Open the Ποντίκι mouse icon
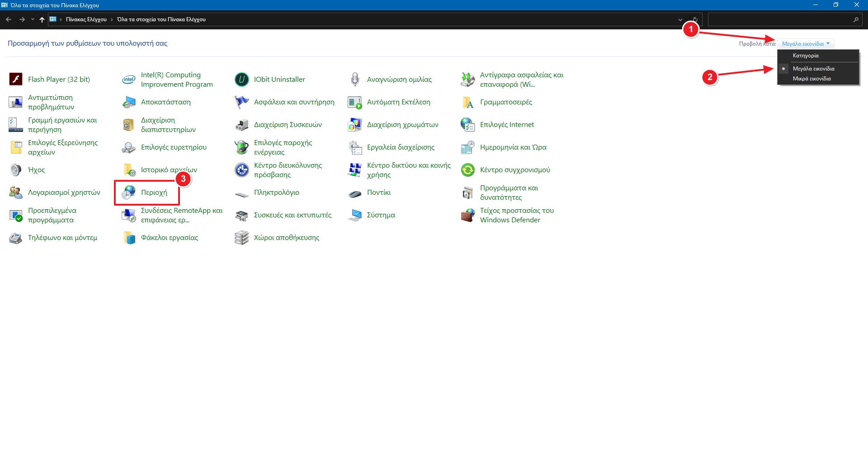This screenshot has height=470, width=868. 355,193
